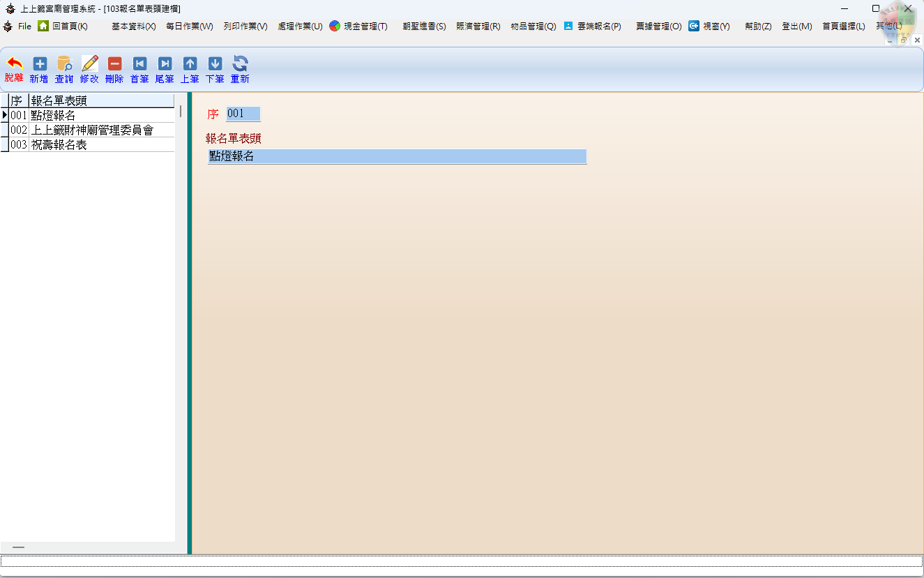Viewport: 924px width, 578px height.
Task: Jump to last record with 尾筆
Action: click(x=165, y=65)
